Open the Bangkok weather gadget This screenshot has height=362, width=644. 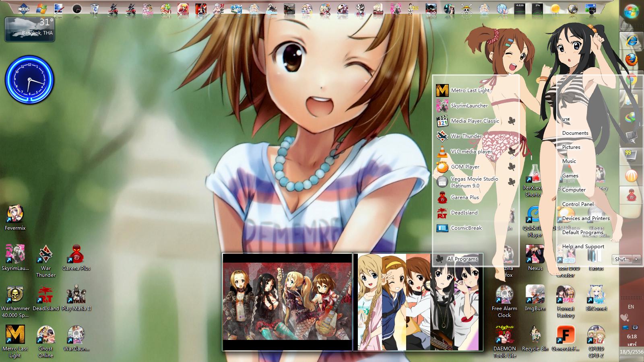coord(30,29)
